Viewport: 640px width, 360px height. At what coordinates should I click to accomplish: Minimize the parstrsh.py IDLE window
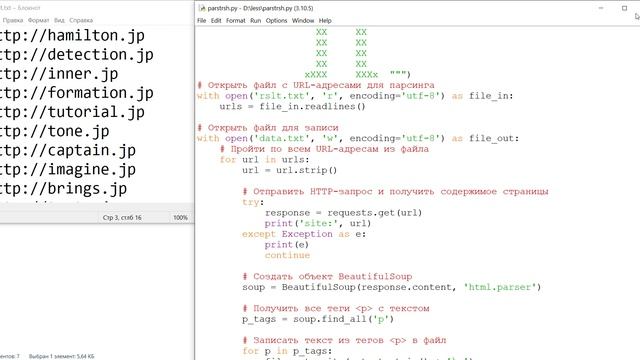(601, 8)
